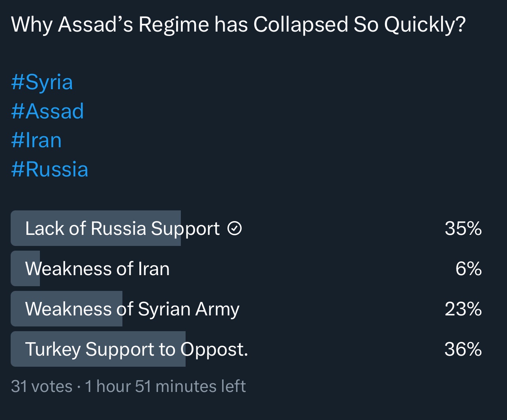Click the poll question text about Assad's regime
507x420 pixels.
(238, 25)
